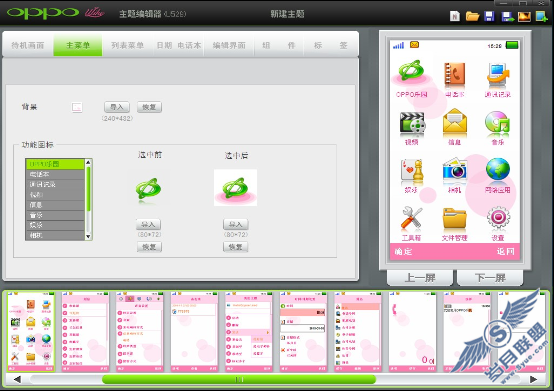Open the 组件 tab
Screen dimensions: 554x391
279,45
